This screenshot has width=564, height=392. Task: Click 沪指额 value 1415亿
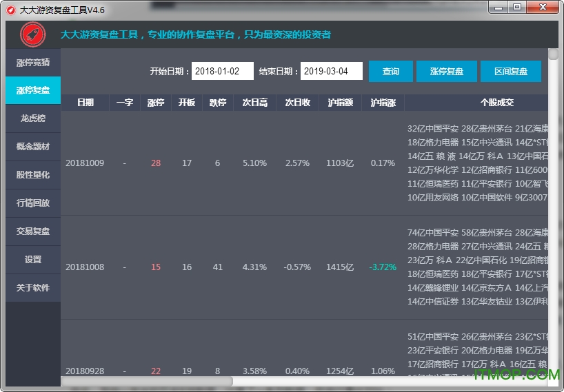point(340,267)
